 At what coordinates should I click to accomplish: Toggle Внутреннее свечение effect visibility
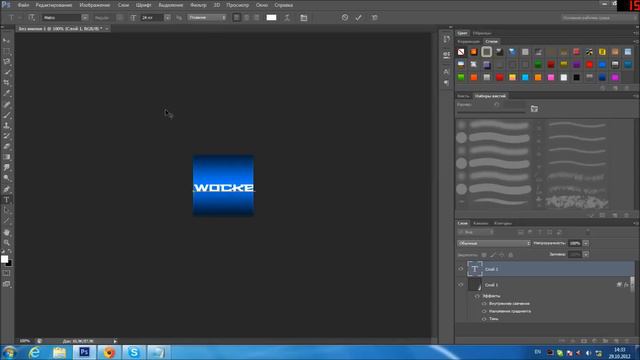[484, 304]
